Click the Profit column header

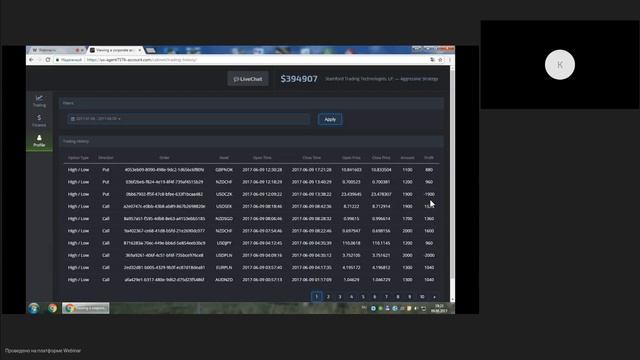[x=429, y=158]
